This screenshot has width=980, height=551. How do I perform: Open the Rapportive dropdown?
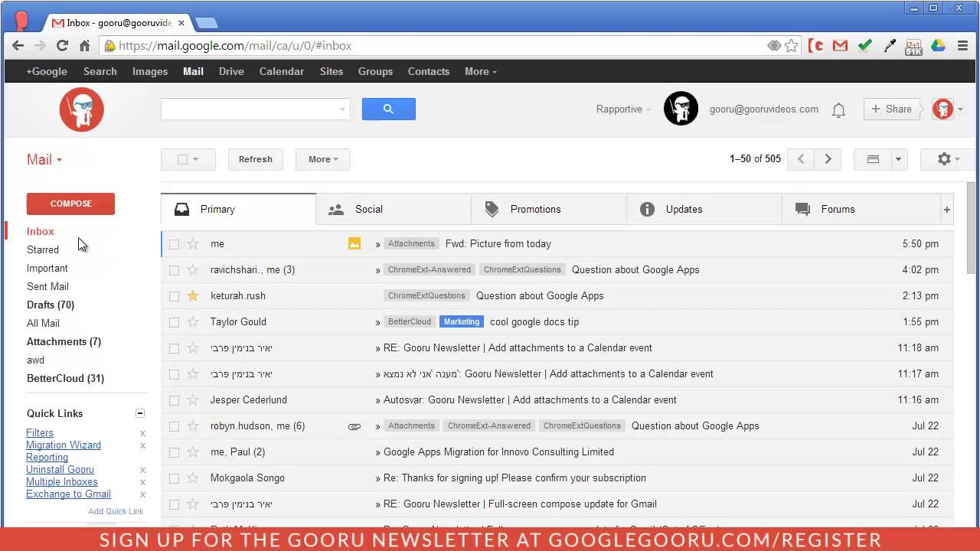(x=623, y=109)
